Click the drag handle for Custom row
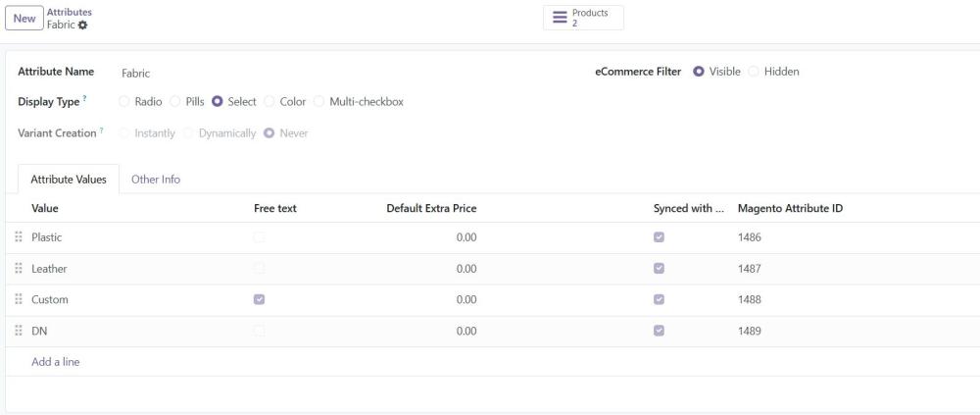Screen dimensions: 980x415 pos(19,299)
